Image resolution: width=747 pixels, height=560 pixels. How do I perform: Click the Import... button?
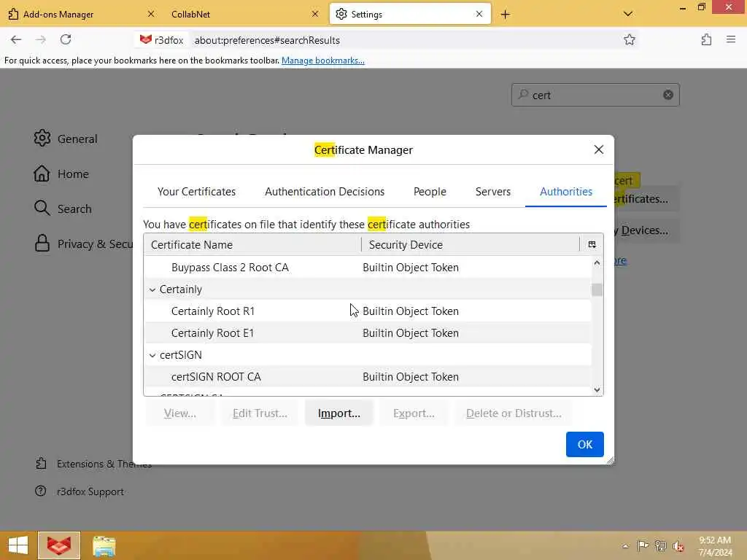[338, 413]
